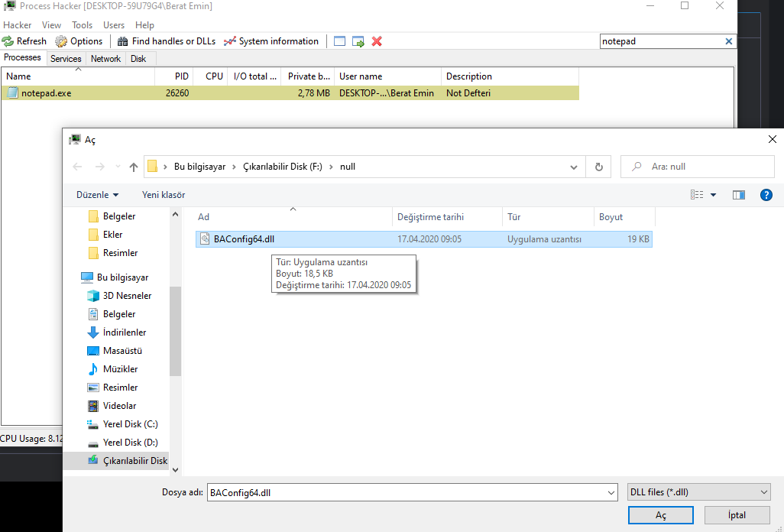Click the Yeni klasör button
Image resolution: width=784 pixels, height=532 pixels.
click(164, 195)
